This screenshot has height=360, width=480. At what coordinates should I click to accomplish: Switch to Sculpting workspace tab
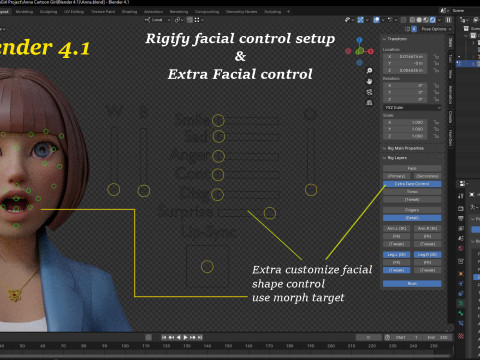[x=49, y=12]
